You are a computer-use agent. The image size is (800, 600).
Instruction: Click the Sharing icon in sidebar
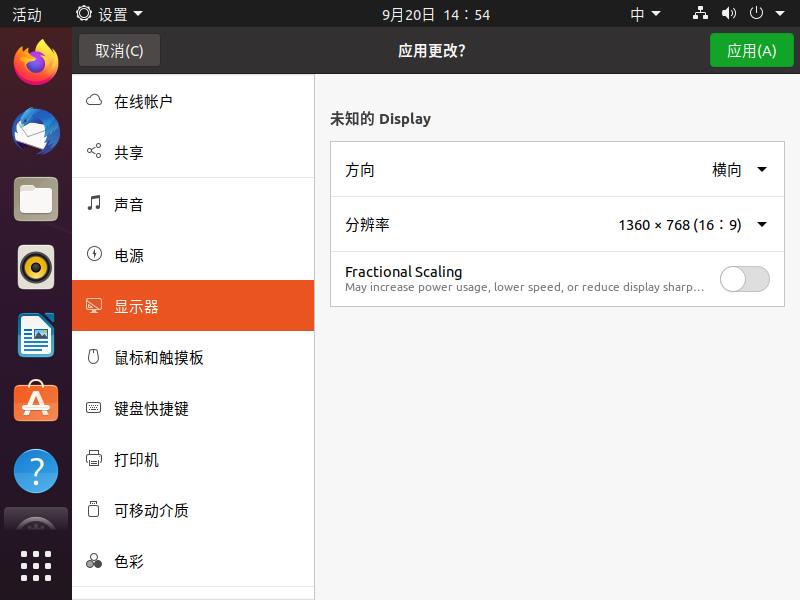coord(94,152)
